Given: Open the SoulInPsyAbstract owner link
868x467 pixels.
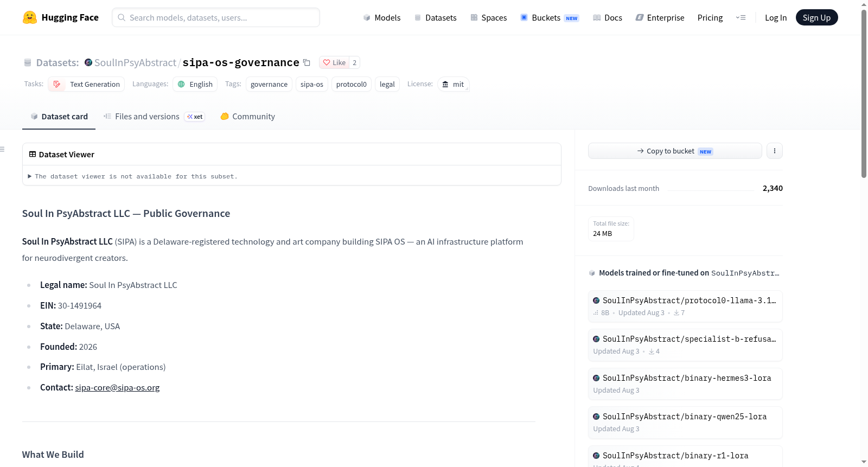Looking at the screenshot, I should [135, 62].
